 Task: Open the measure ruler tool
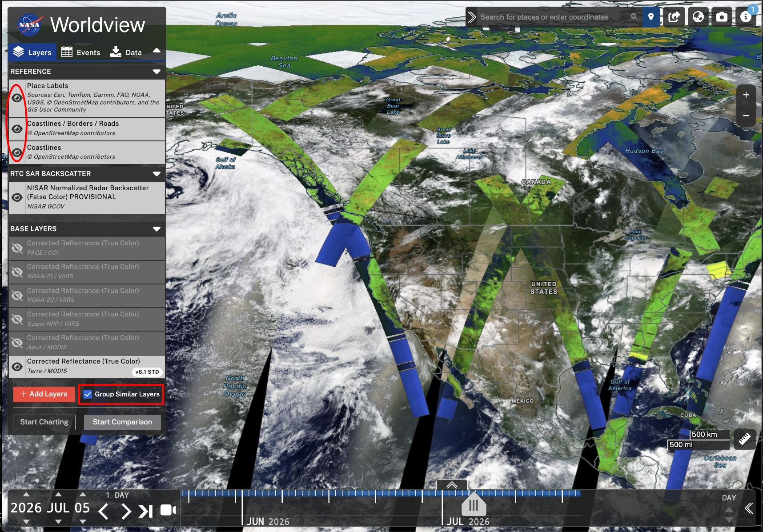745,439
